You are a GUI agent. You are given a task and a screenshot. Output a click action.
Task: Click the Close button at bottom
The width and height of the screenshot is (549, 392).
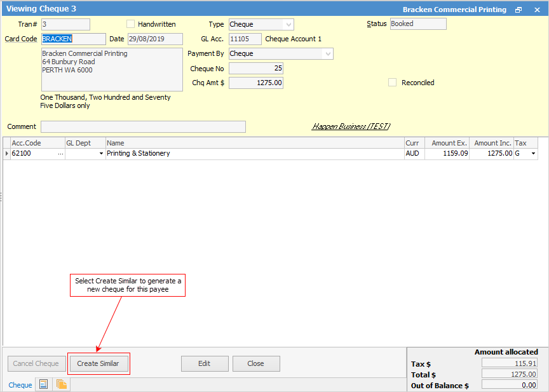click(256, 363)
